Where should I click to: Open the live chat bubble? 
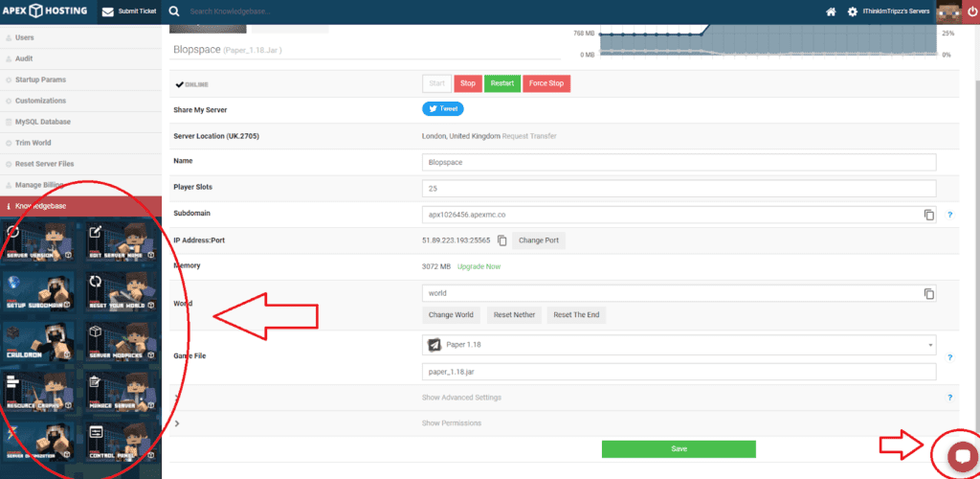pos(962,456)
